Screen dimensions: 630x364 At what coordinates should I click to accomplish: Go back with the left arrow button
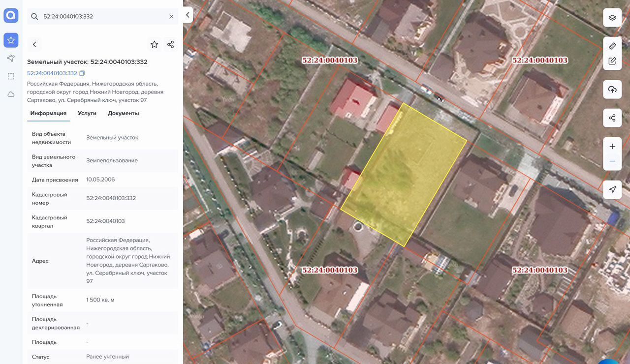[x=34, y=44]
